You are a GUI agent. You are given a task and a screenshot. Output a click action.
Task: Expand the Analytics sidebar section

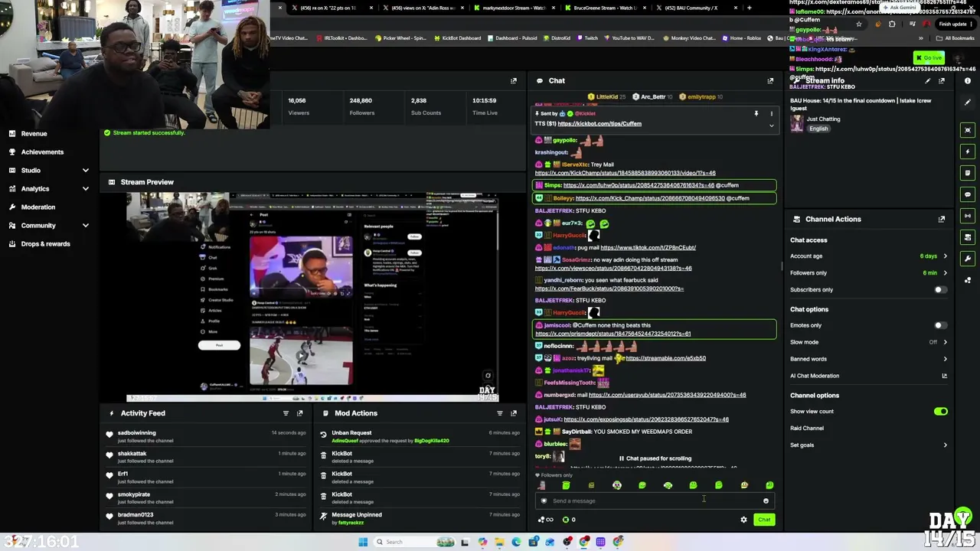point(85,188)
